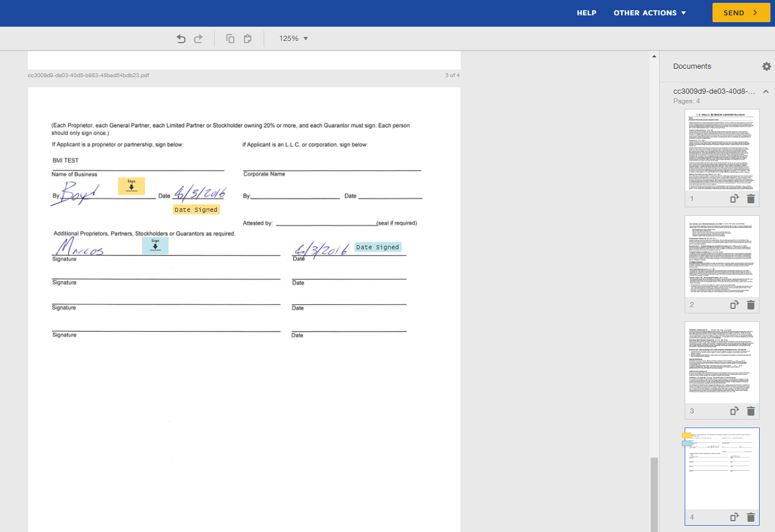The height and width of the screenshot is (532, 775).
Task: Click the Undo icon in the toolbar
Action: 181,38
